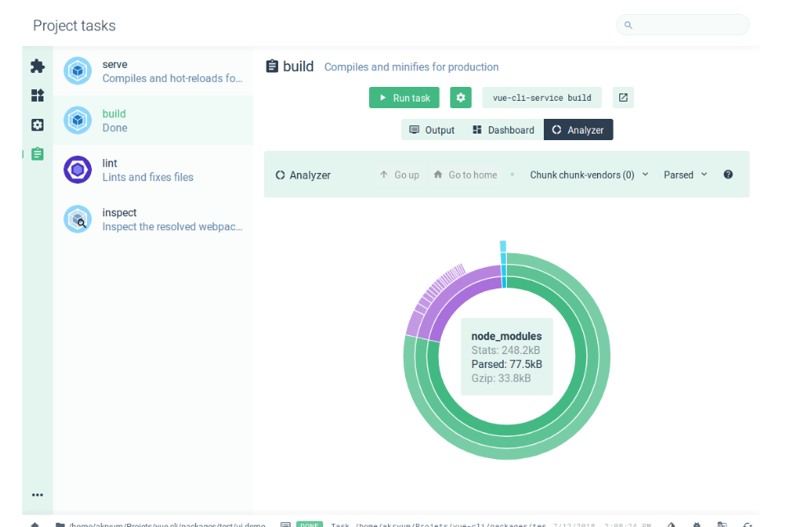Click the build clipboard icon in the header
The width and height of the screenshot is (812, 527).
(x=271, y=66)
